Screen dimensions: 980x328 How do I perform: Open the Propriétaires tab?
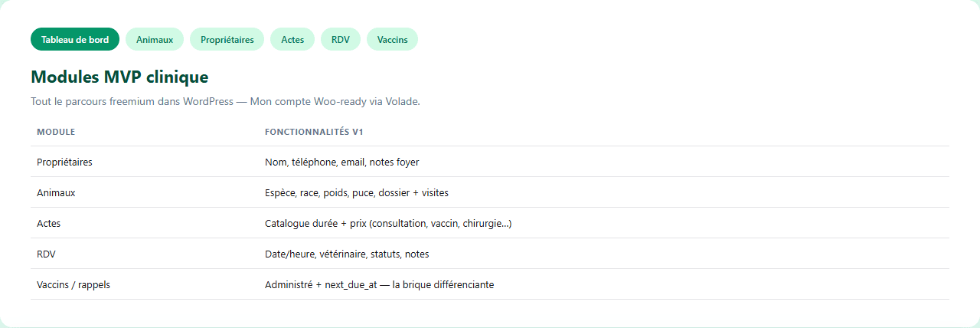click(227, 39)
